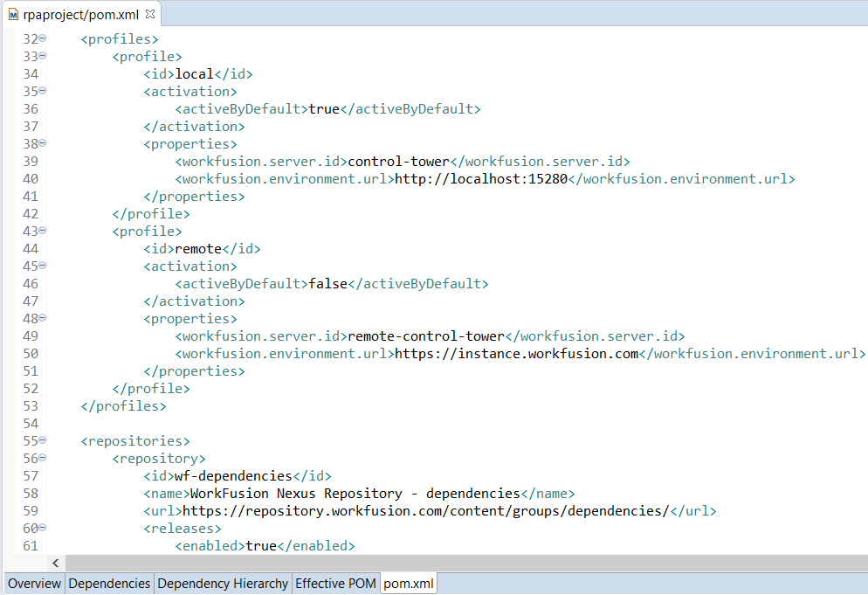Viewport: 868px width, 595px height.
Task: Close the rpaproject/pom.xml editor tab
Action: point(150,14)
